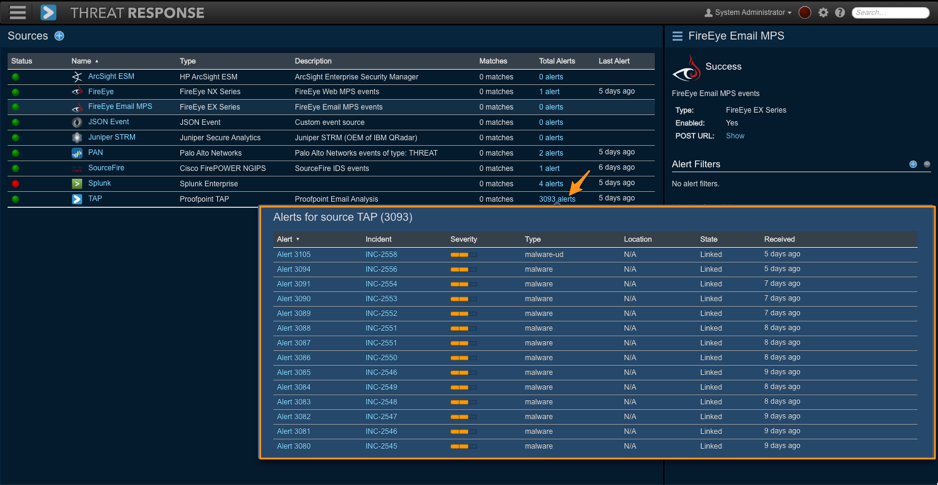938x485 pixels.
Task: Click the green status dot for TAP
Action: tap(16, 199)
